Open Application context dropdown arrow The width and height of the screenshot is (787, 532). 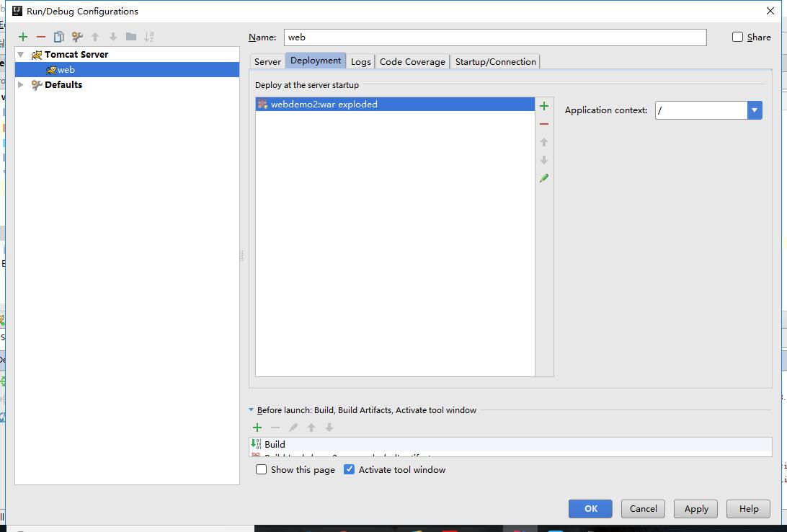(755, 110)
